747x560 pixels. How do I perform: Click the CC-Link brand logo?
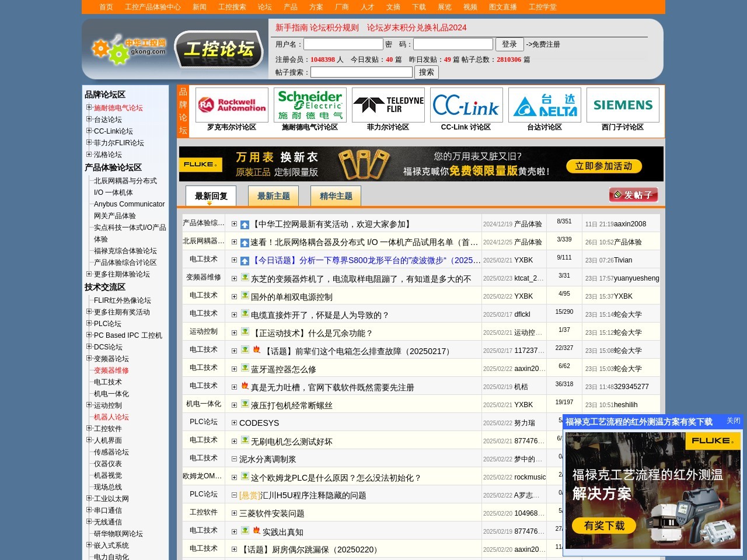[466, 105]
